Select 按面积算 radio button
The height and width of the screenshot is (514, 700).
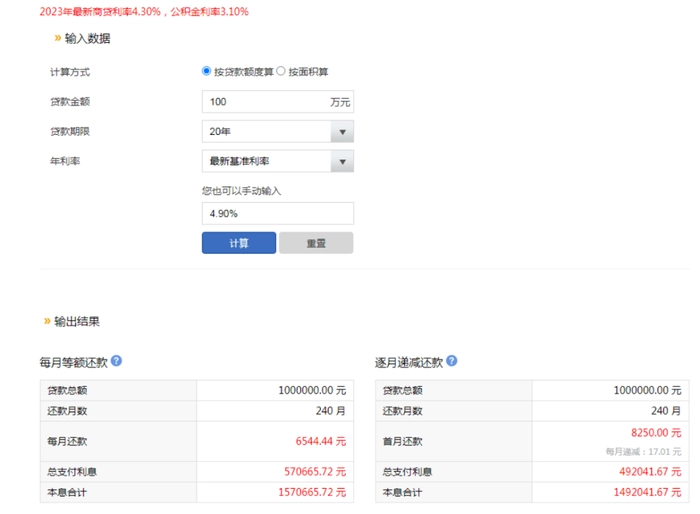tap(280, 71)
